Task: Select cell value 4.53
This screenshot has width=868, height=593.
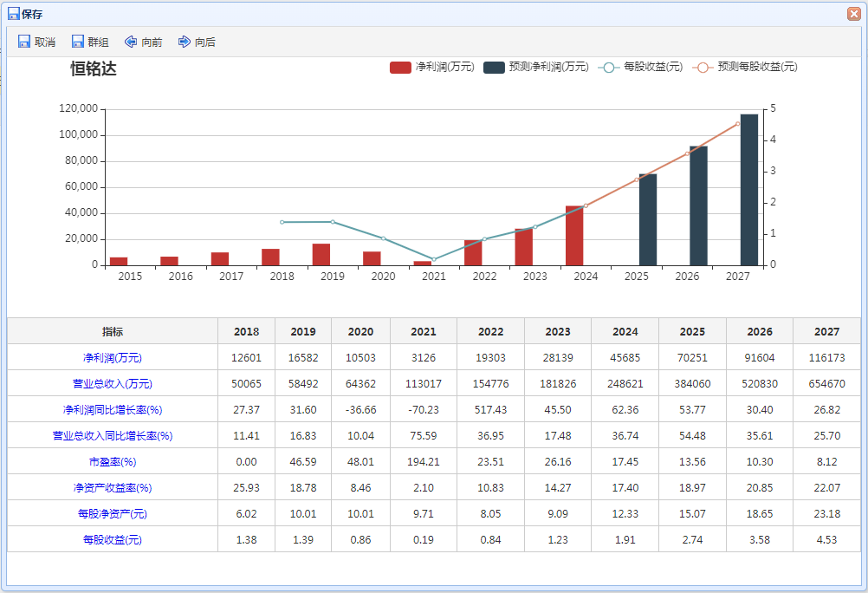Action: pyautogui.click(x=826, y=540)
